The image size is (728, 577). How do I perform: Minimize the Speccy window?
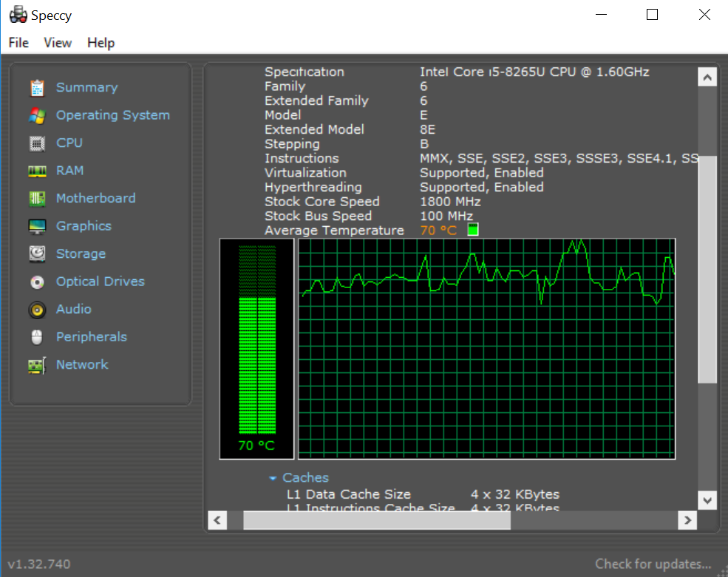point(602,14)
